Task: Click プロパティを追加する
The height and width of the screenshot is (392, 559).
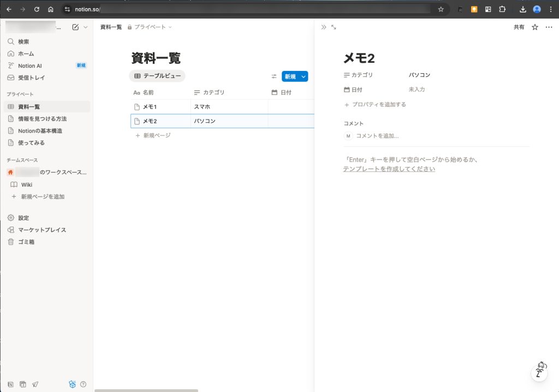Action: tap(375, 104)
